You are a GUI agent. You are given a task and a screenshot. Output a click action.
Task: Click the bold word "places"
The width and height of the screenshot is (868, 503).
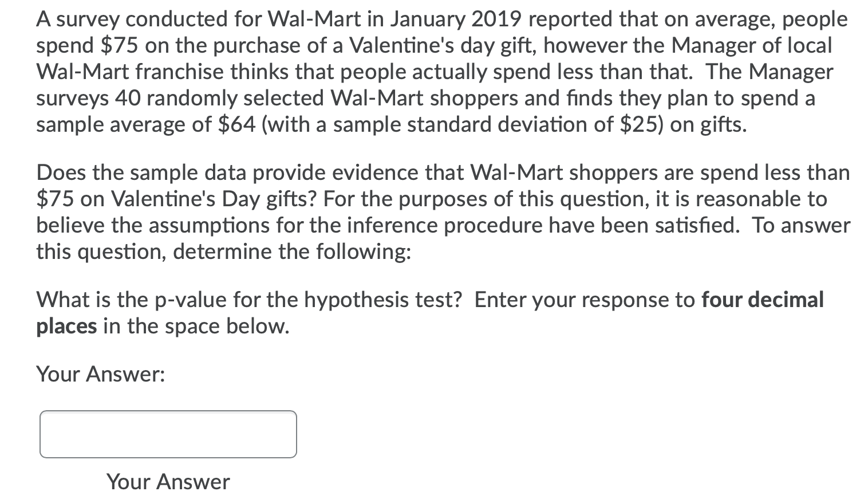[66, 326]
